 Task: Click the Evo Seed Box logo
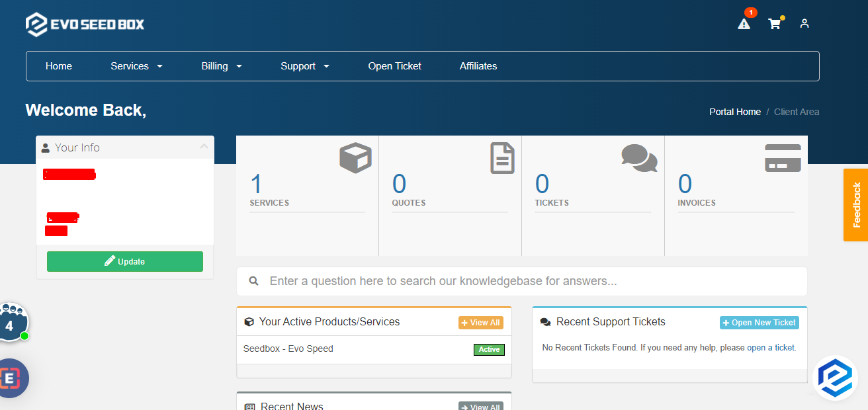click(x=85, y=24)
